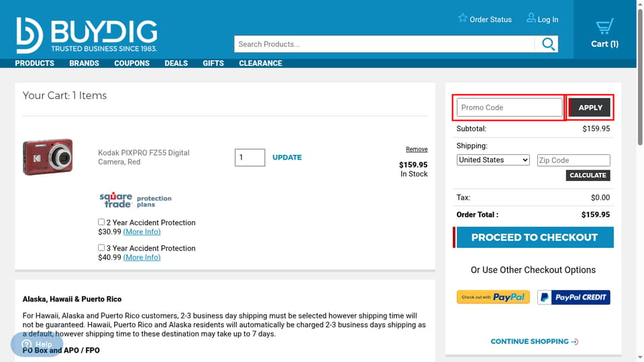Click the CALCULATE shipping button

point(588,175)
